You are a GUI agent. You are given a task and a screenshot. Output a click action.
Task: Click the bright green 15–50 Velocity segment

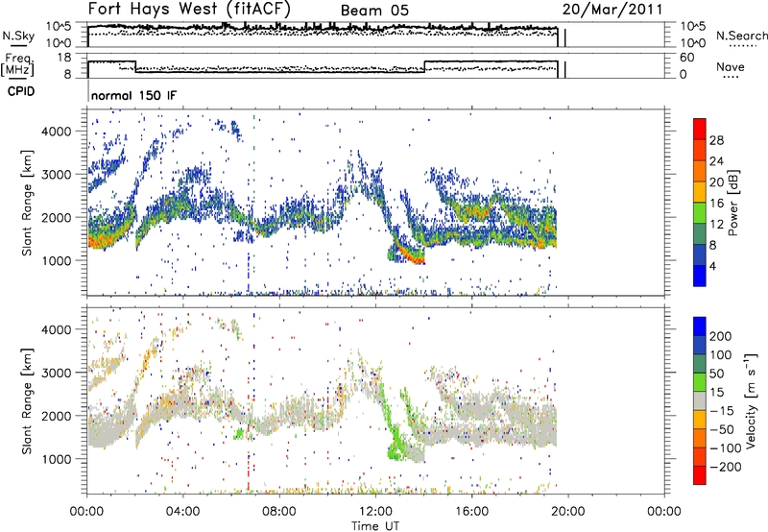[700, 382]
